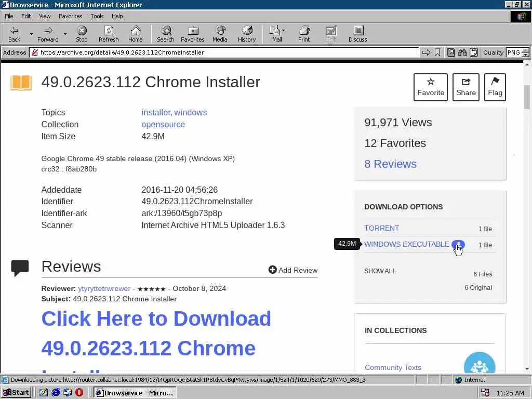
Task: Click the TORRENT download option
Action: click(x=381, y=228)
